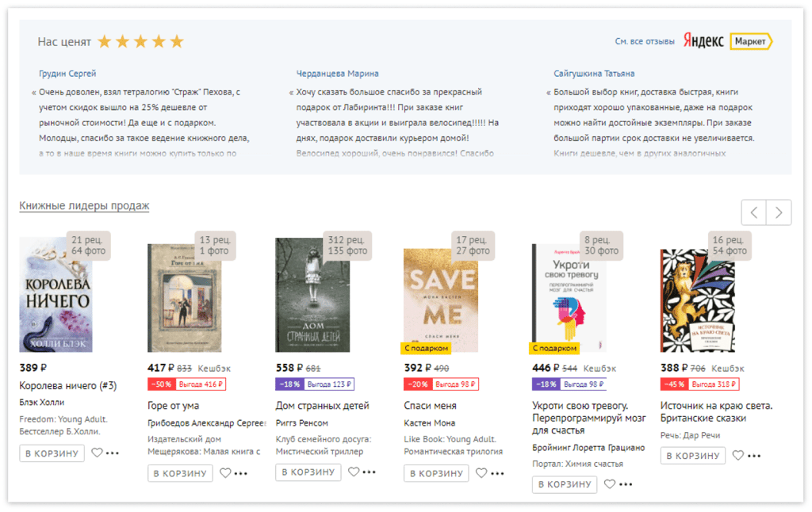Image resolution: width=812 pixels, height=512 pixels.
Task: Go to previous bestsellers with left arrow
Action: coord(754,212)
